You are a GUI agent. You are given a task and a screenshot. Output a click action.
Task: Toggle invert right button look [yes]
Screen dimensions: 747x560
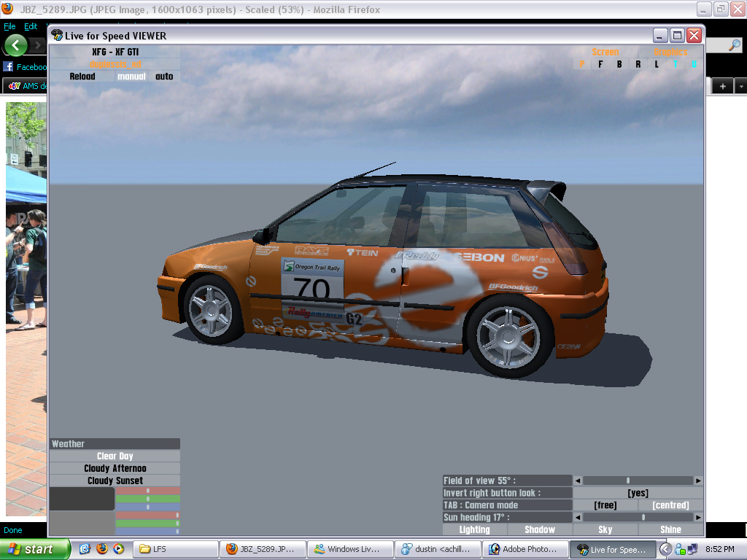pos(638,494)
